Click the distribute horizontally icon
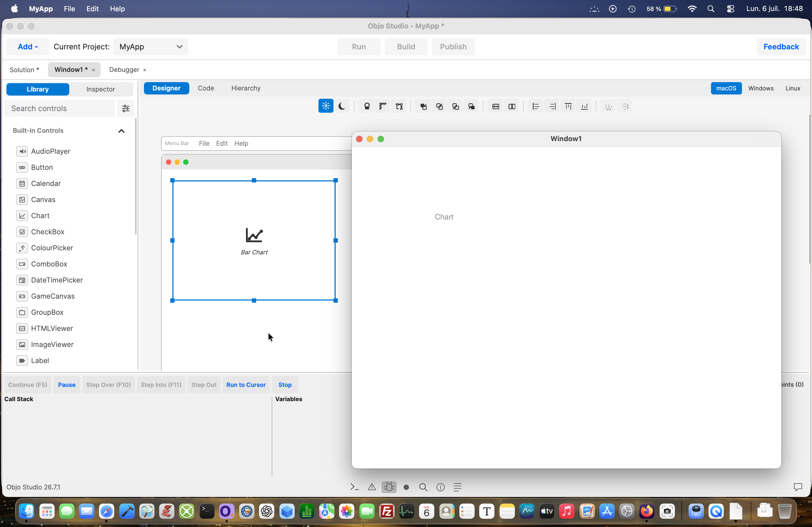 (608, 106)
